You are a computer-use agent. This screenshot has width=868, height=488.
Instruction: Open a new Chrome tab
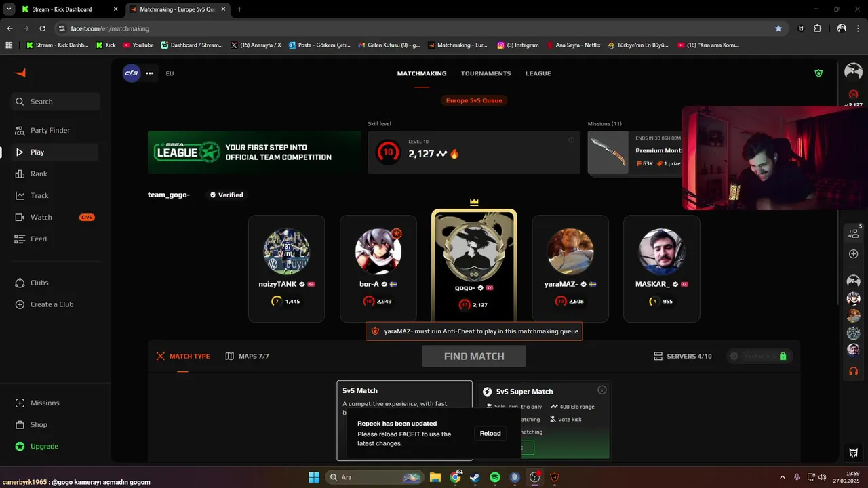(239, 9)
